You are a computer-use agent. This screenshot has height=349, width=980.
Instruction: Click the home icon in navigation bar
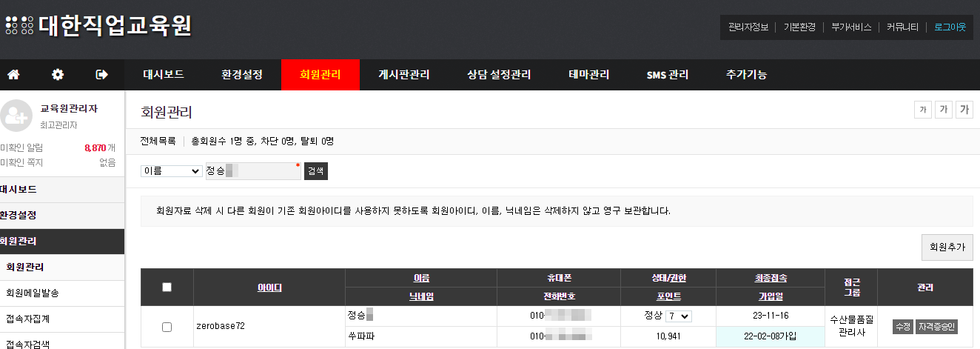[13, 75]
